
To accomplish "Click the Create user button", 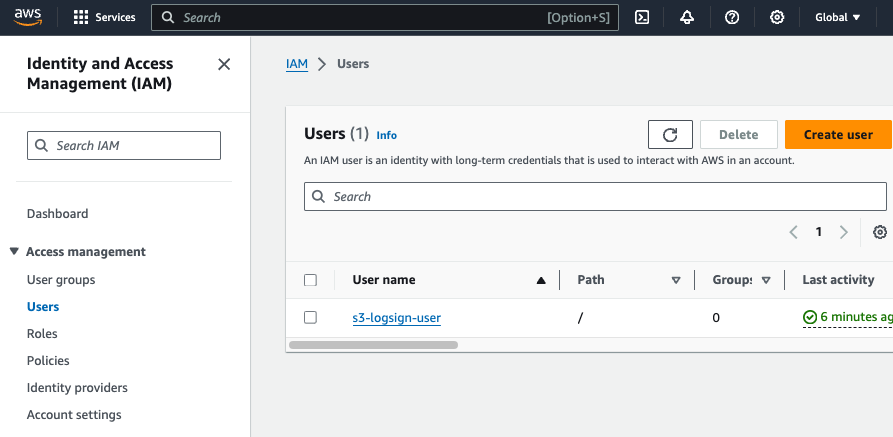I will coord(838,134).
